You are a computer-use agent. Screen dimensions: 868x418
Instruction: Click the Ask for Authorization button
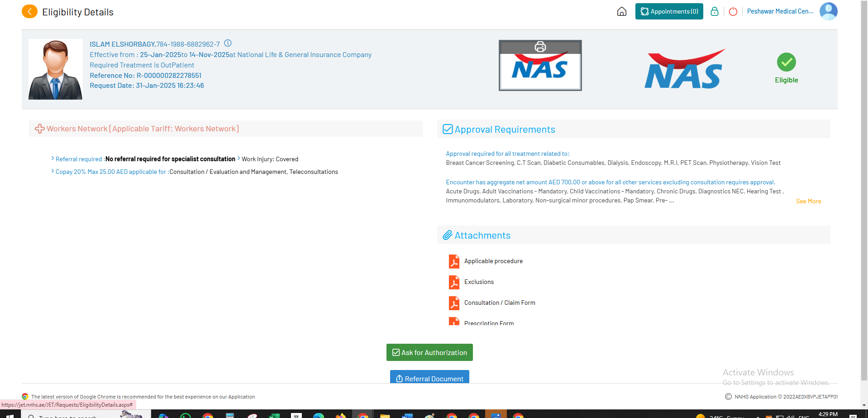pyautogui.click(x=429, y=352)
